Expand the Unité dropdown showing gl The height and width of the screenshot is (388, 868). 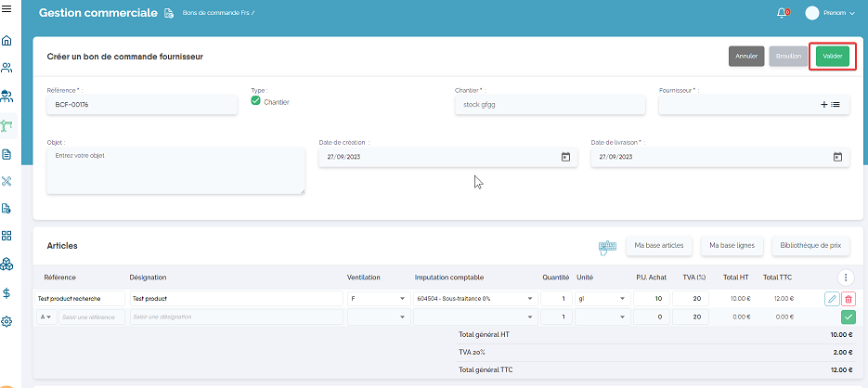(x=620, y=299)
